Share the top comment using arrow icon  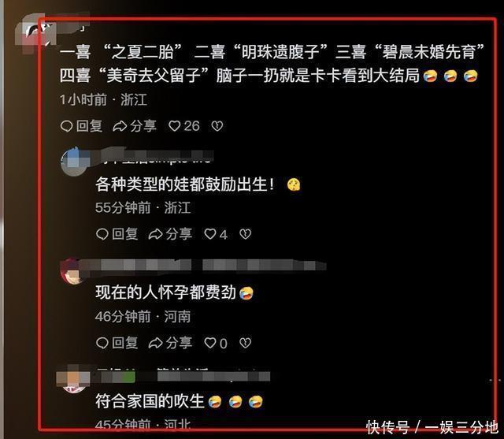[135, 126]
